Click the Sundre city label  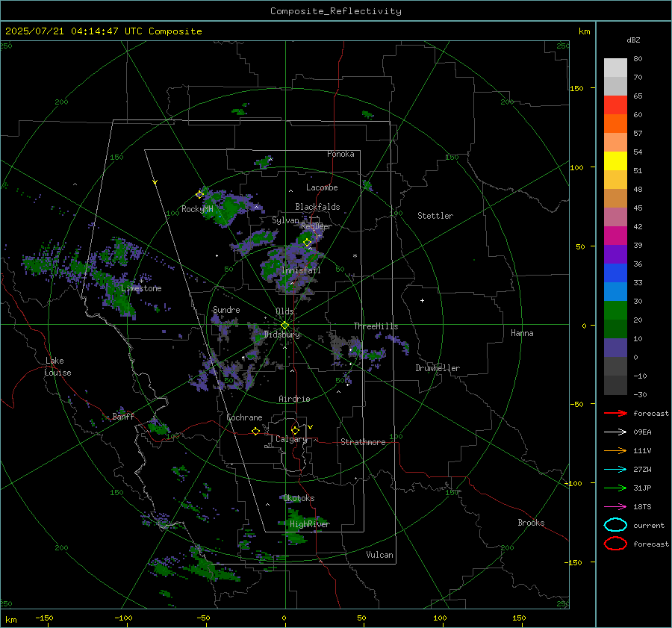(x=226, y=309)
